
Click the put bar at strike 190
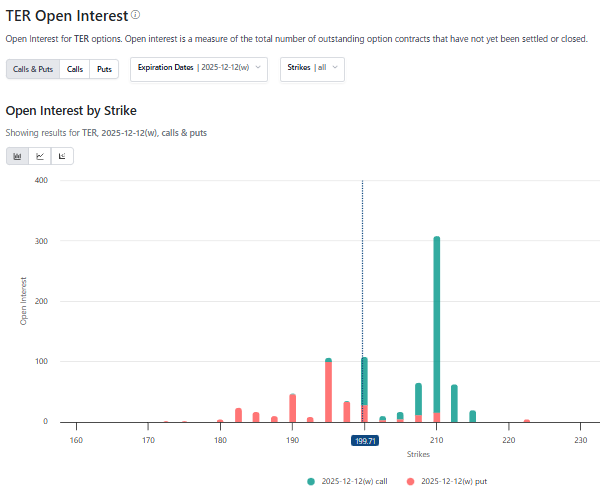tap(292, 408)
